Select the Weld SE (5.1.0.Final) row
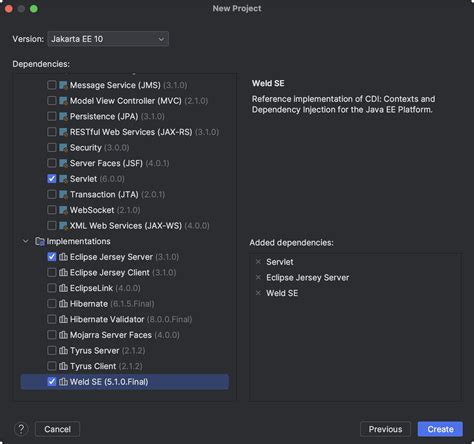 (125, 382)
